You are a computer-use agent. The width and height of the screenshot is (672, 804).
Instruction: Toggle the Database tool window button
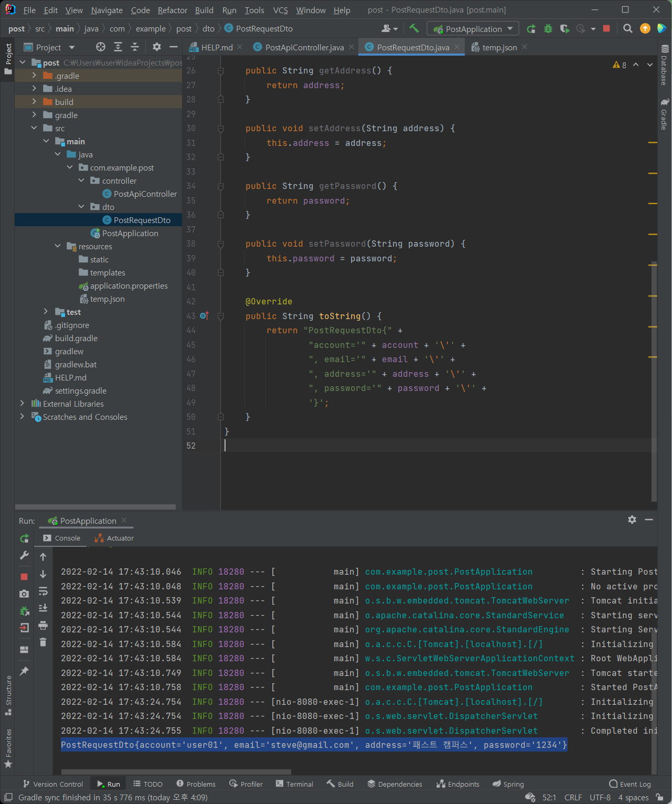tap(665, 65)
